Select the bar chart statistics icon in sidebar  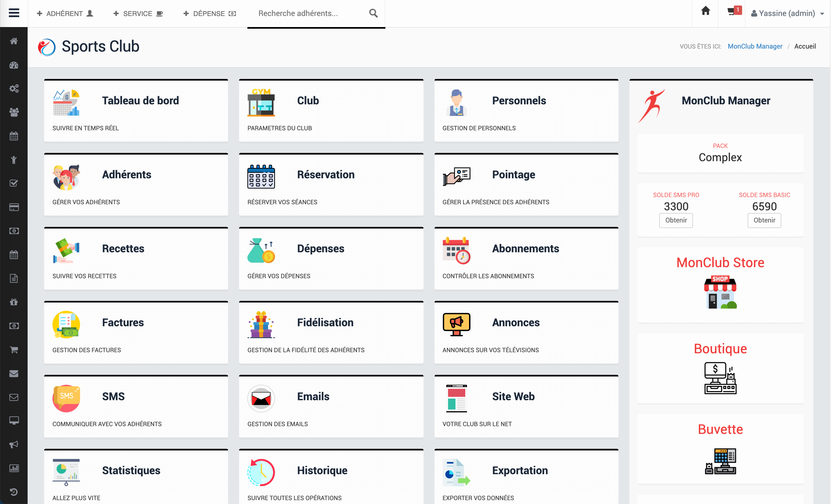(14, 468)
